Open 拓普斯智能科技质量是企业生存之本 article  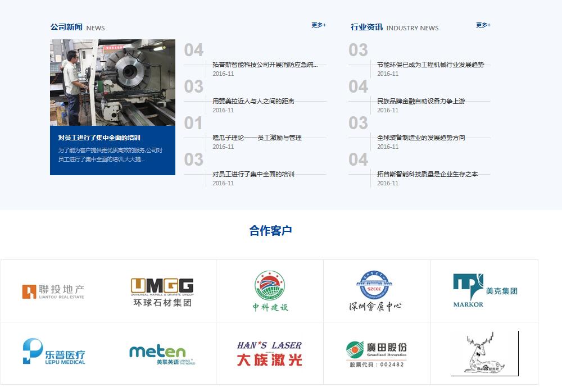[427, 174]
